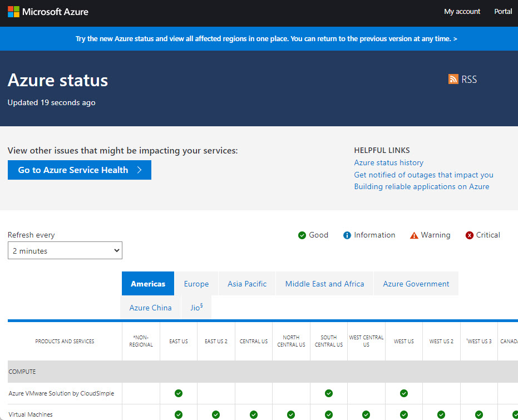Click the new Azure status banner link
The width and height of the screenshot is (518, 420).
pyautogui.click(x=267, y=38)
